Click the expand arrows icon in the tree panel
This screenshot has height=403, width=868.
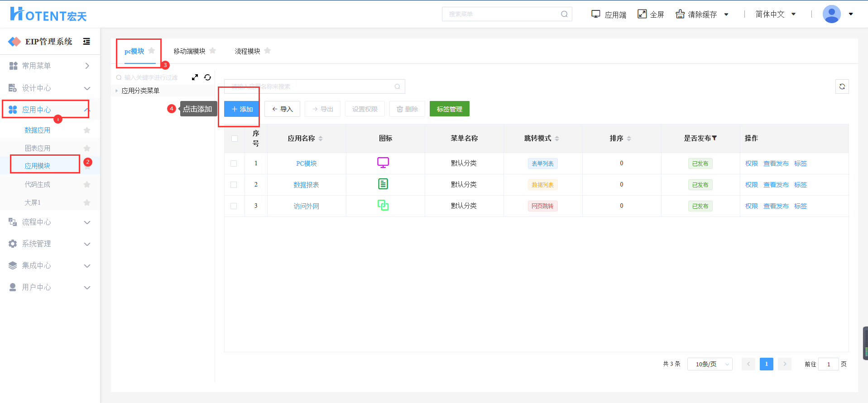195,77
